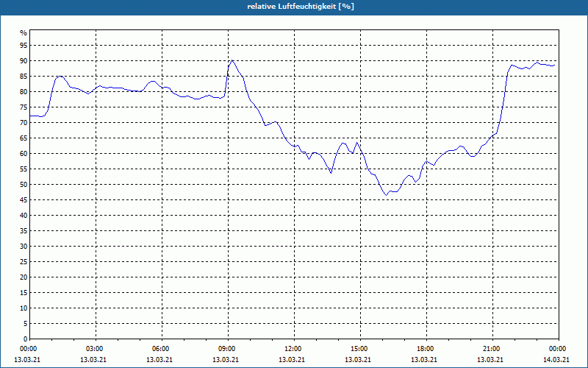Click the '09:00' time label
This screenshot has height=368, width=588.
(x=228, y=349)
